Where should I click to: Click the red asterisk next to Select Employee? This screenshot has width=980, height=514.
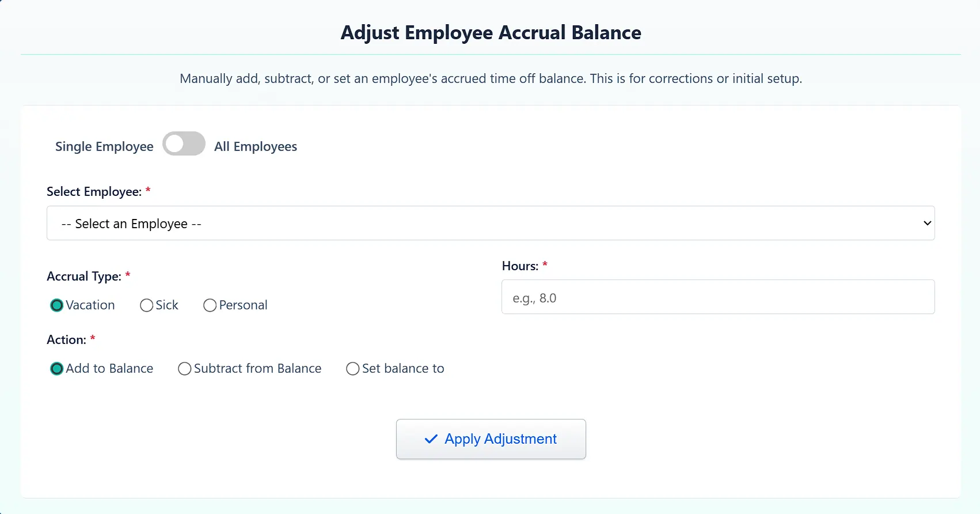(148, 191)
